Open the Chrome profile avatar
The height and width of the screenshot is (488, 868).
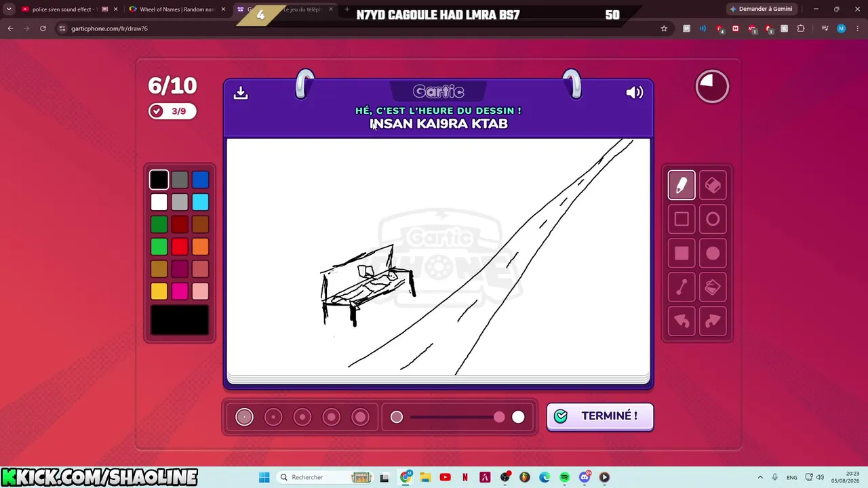[841, 28]
